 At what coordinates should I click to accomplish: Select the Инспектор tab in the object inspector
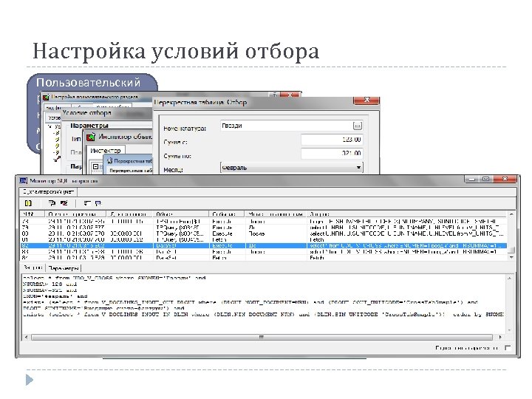(106, 150)
